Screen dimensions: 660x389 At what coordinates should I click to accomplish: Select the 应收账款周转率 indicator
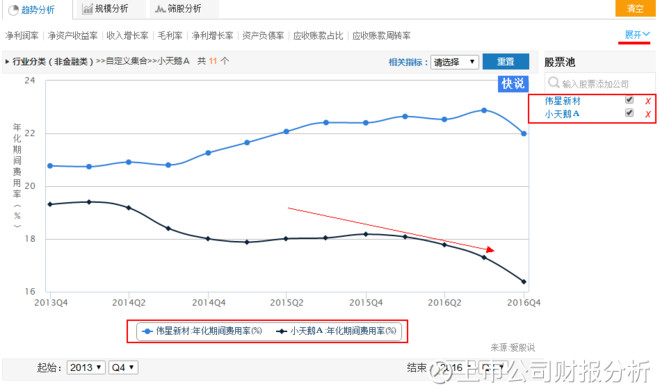(381, 36)
